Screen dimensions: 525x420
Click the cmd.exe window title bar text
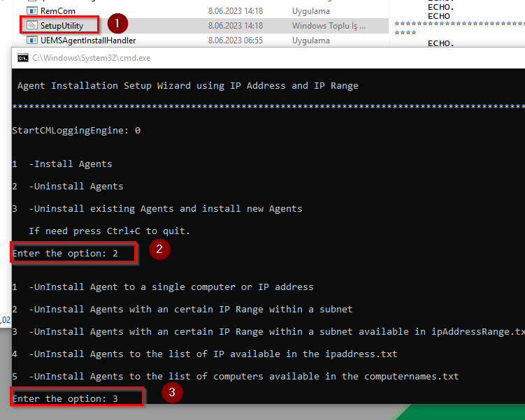click(x=92, y=58)
